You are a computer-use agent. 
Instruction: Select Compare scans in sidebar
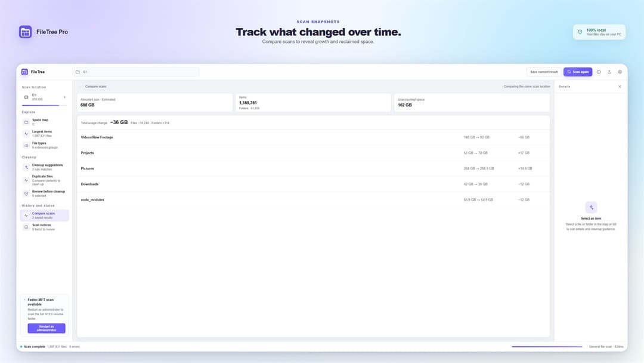44,216
